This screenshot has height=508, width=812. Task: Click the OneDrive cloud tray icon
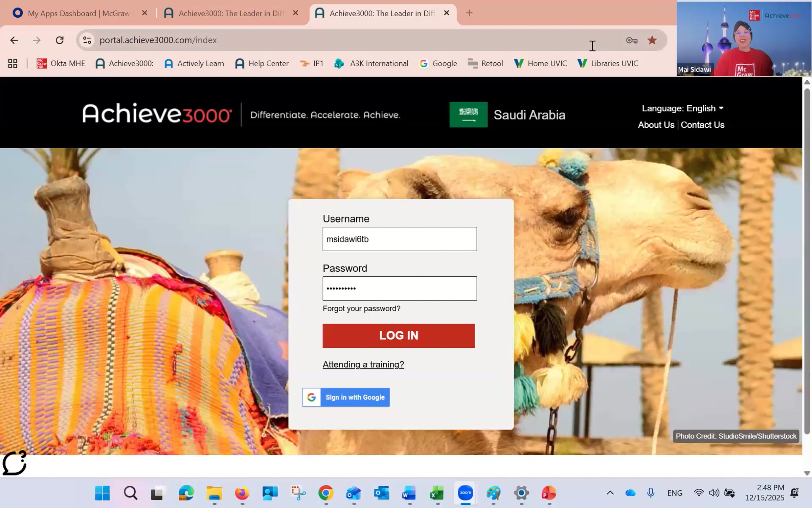click(x=630, y=493)
